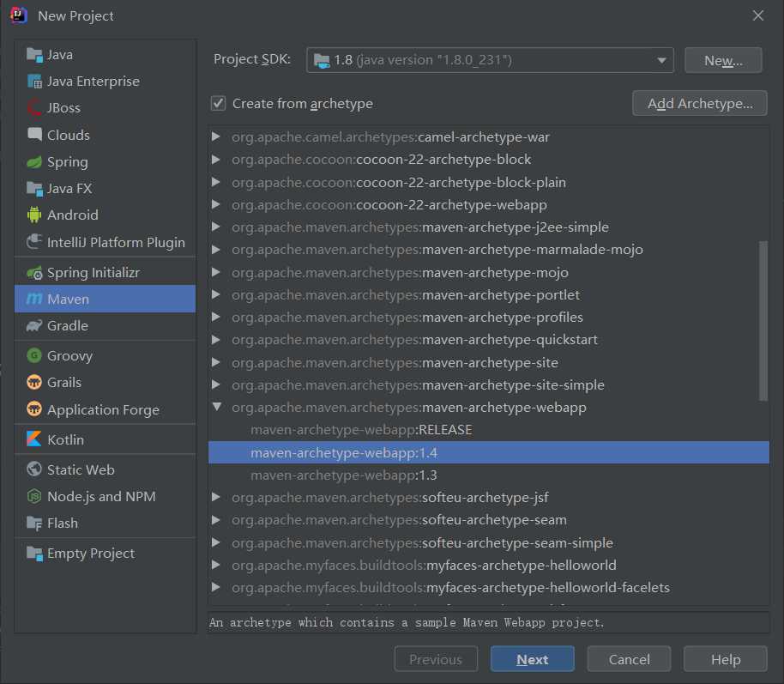Choose the Clouds icon
Image resolution: width=784 pixels, height=684 pixels.
point(34,135)
